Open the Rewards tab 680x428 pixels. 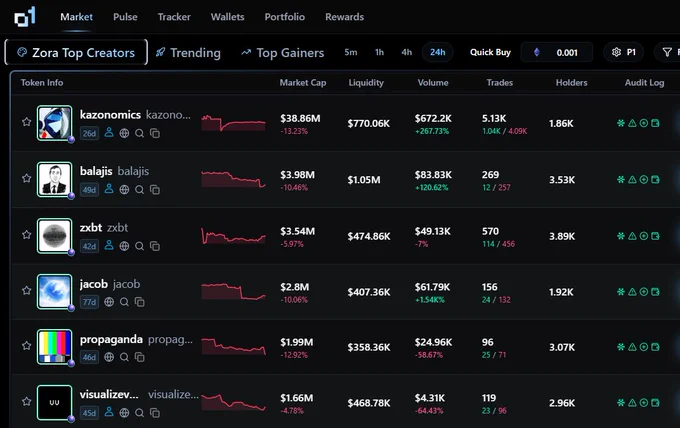click(x=344, y=17)
